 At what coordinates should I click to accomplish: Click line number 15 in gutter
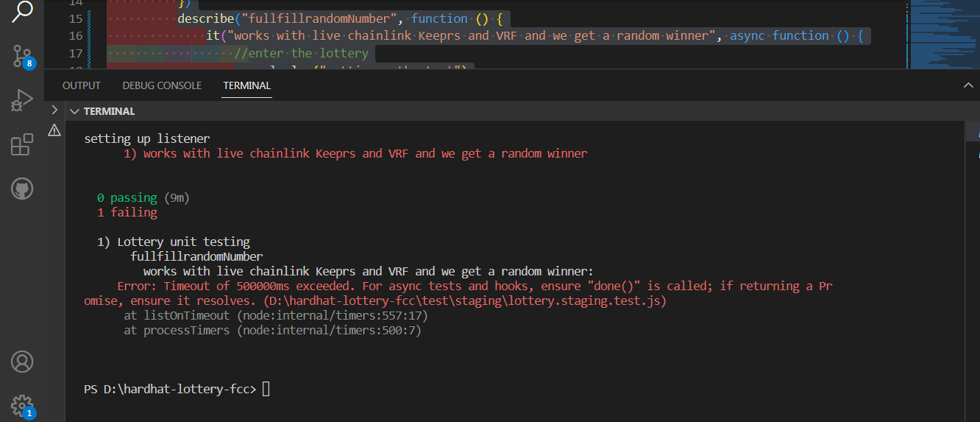pos(75,18)
